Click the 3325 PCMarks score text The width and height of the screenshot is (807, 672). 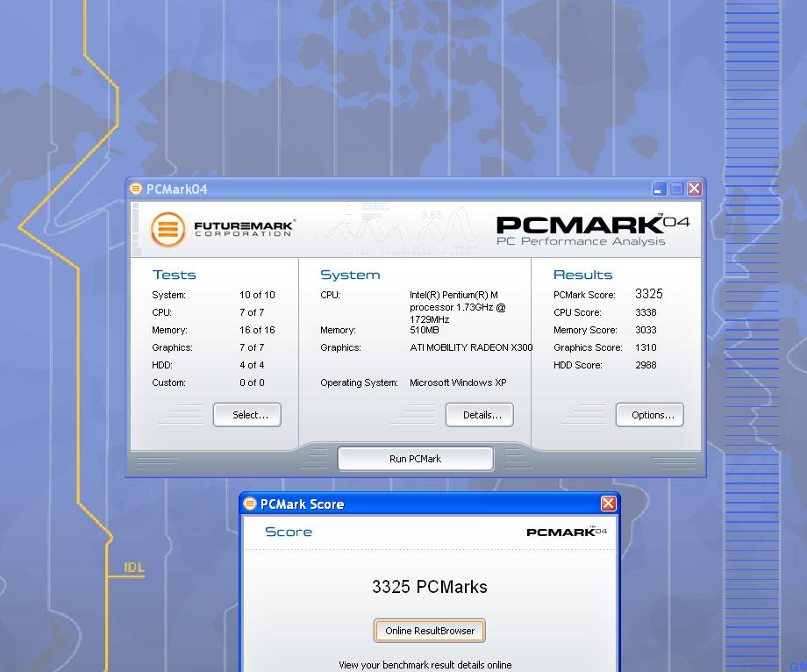pos(430,587)
